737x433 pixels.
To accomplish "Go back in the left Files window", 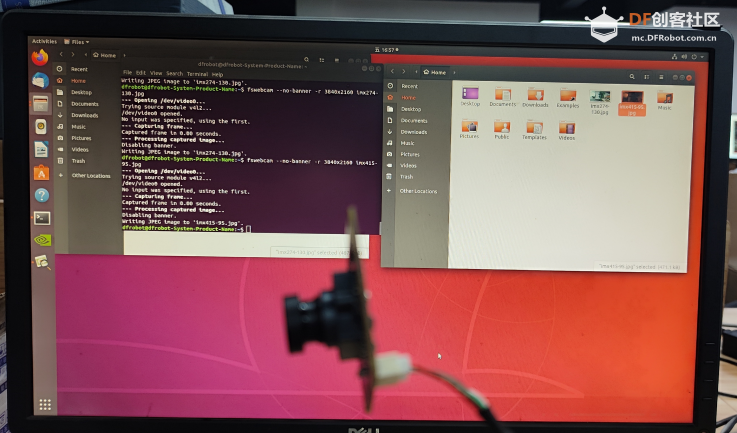I will pos(61,55).
